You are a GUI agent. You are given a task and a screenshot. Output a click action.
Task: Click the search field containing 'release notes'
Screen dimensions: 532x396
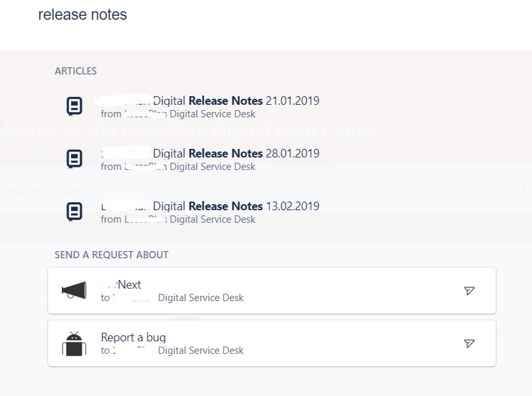[x=266, y=15]
